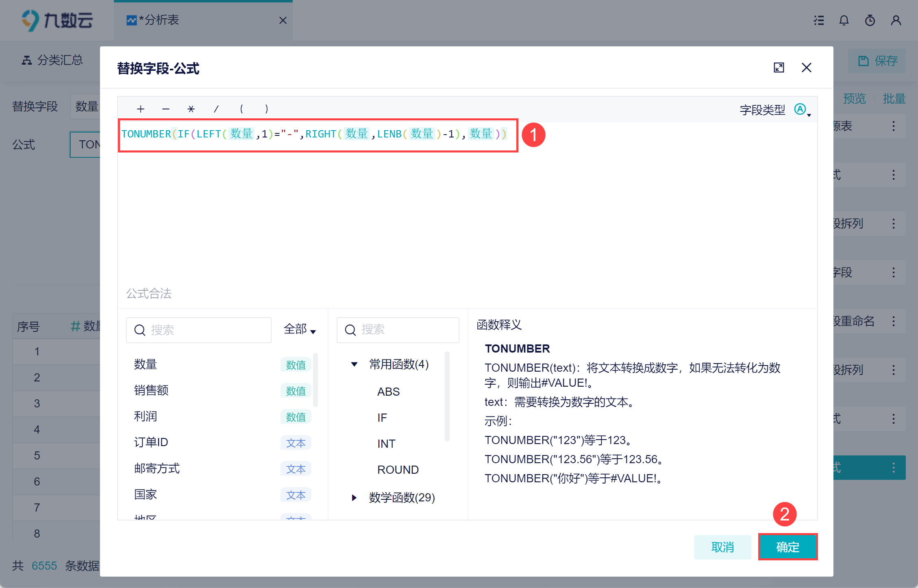Open the user profile icon
The image size is (918, 588).
[x=896, y=20]
